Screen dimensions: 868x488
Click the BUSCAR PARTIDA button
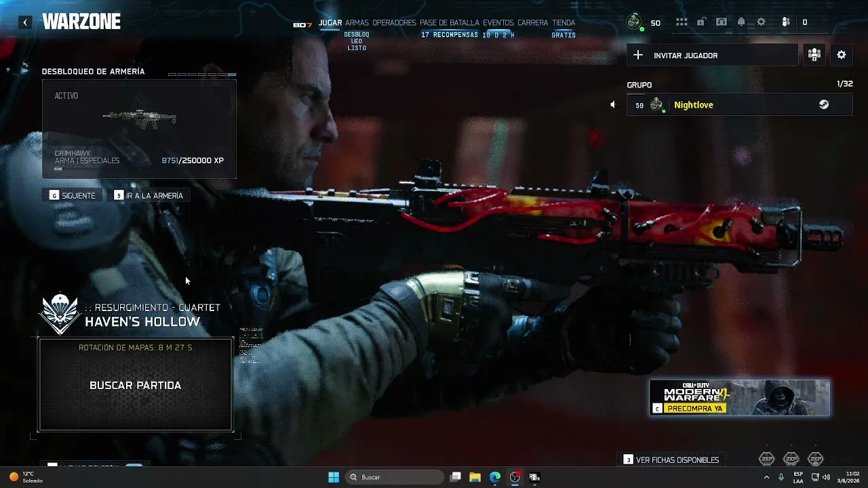click(136, 385)
